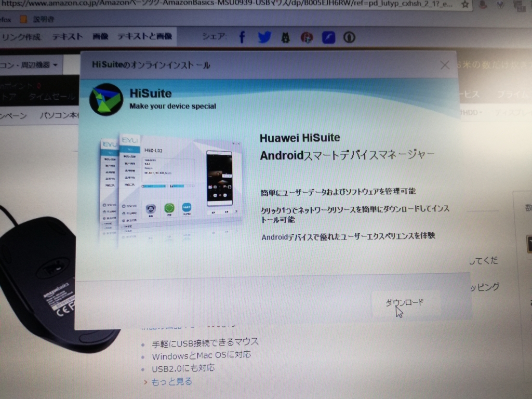Click Make your device special tagline

click(172, 106)
